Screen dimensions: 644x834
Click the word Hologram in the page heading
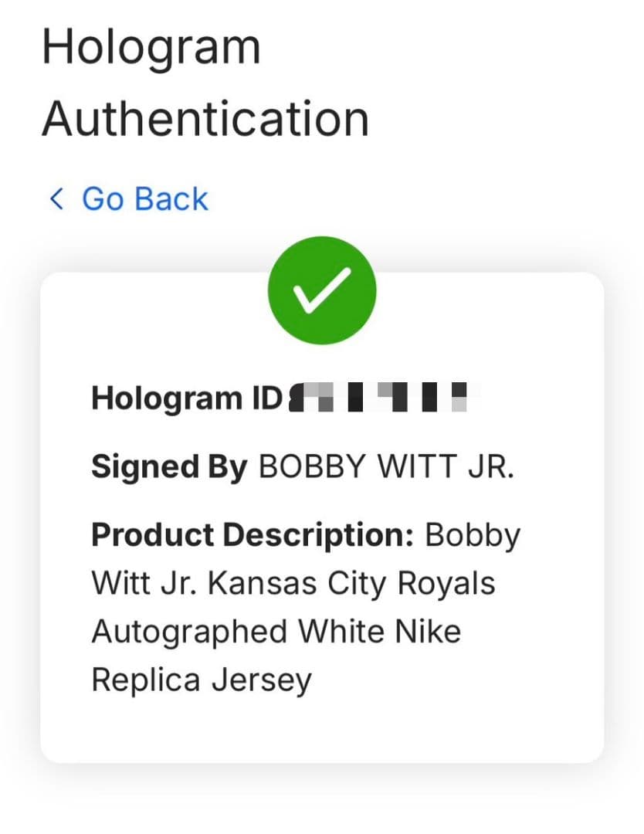click(151, 46)
